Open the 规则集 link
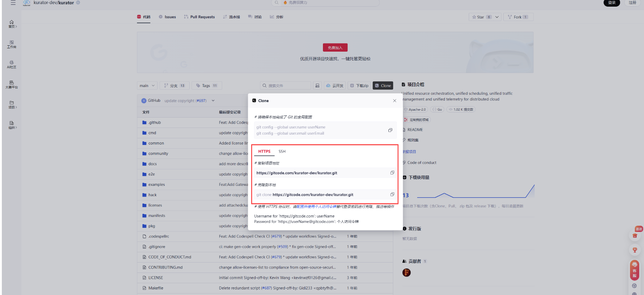Viewport: 644px width, 295px height. point(413,140)
